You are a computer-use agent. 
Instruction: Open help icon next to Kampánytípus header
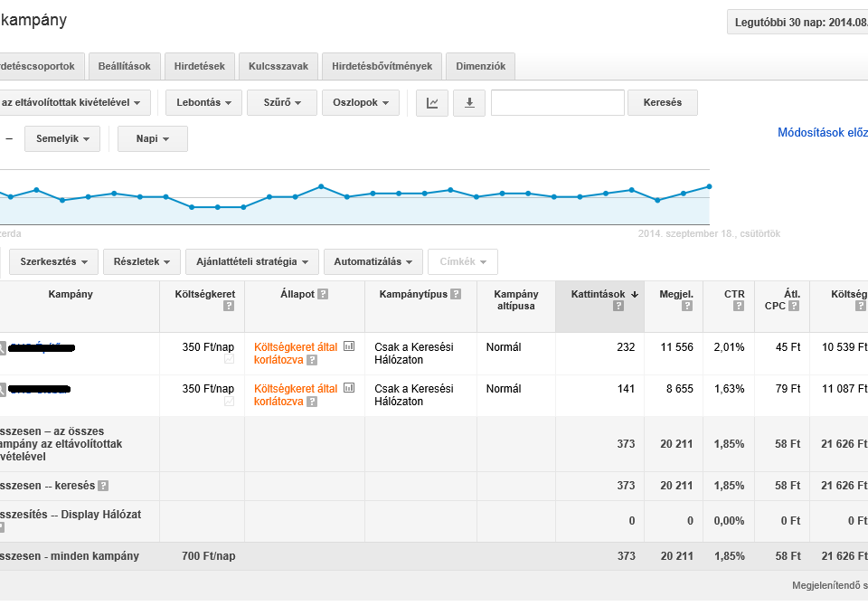coord(456,294)
